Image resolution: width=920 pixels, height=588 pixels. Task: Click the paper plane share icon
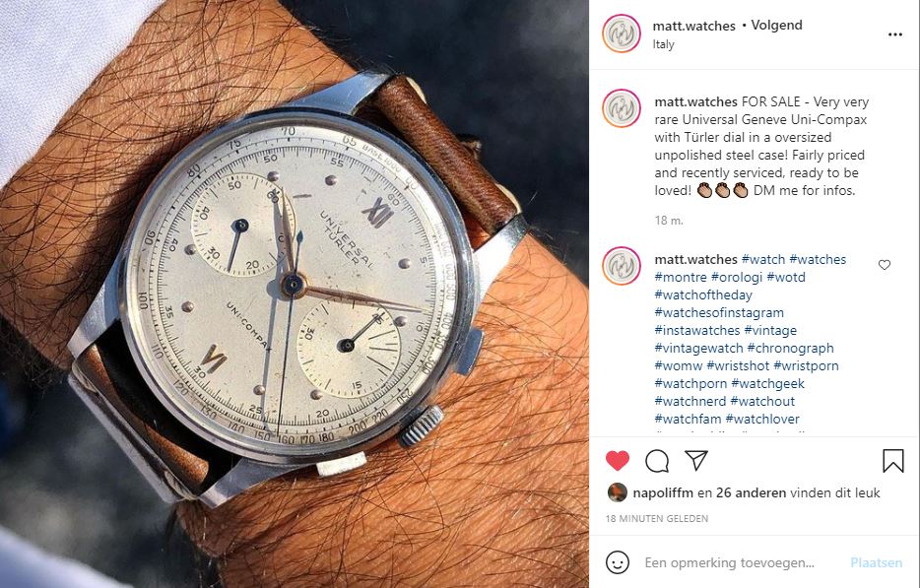coord(696,461)
